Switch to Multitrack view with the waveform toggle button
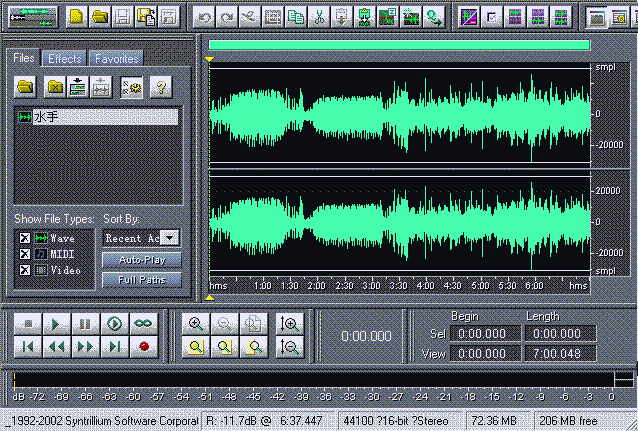This screenshot has width=638, height=431. tap(33, 17)
